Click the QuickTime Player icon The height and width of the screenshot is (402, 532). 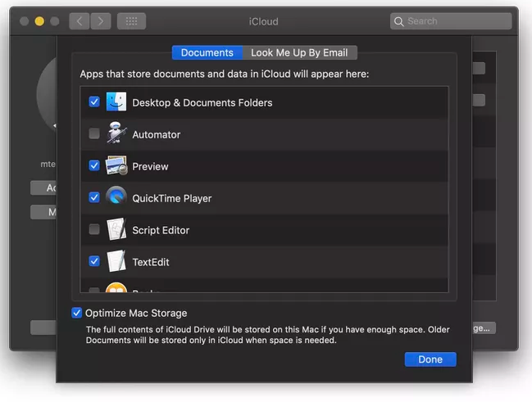point(116,196)
